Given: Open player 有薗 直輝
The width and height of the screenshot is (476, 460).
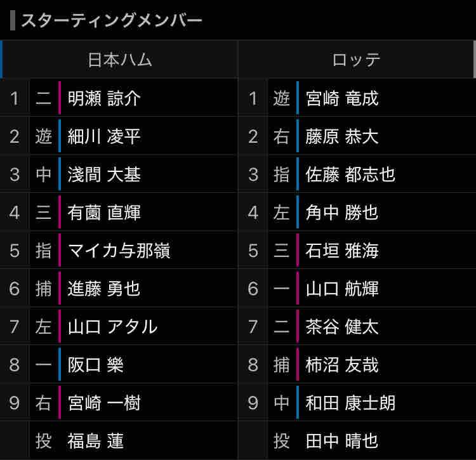Looking at the screenshot, I should pos(104,213).
